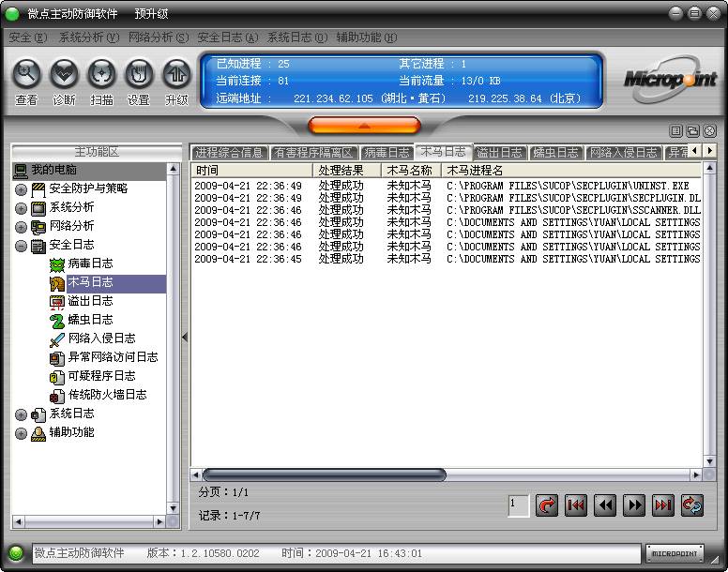
Task: Click the 异常网络访问日志 document icon
Action: tap(56, 358)
